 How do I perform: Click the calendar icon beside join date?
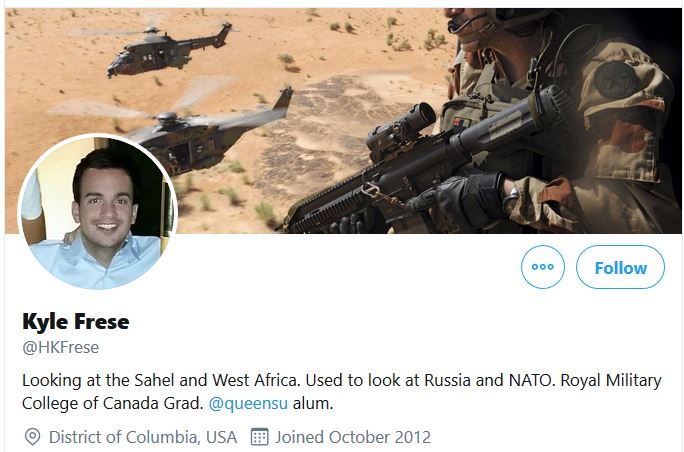click(x=260, y=437)
